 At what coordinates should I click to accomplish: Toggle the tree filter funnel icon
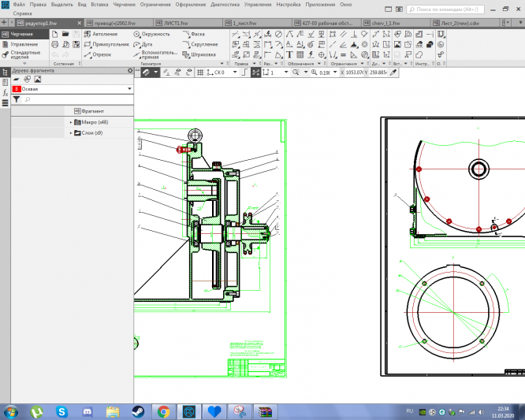tap(16, 100)
